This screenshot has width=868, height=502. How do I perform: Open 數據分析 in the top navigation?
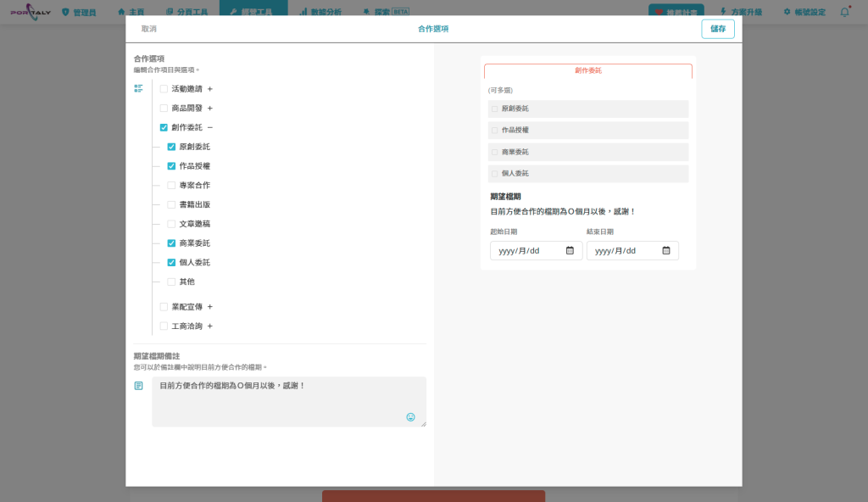(x=321, y=13)
